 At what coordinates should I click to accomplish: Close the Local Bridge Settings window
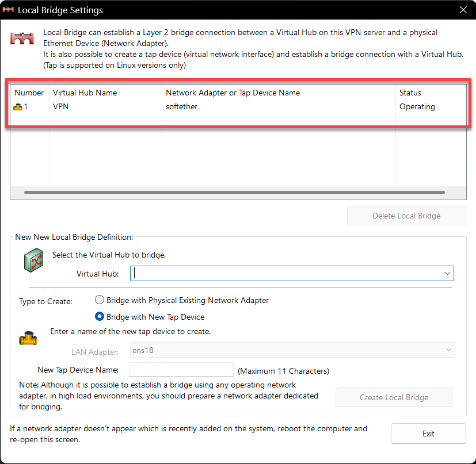463,10
